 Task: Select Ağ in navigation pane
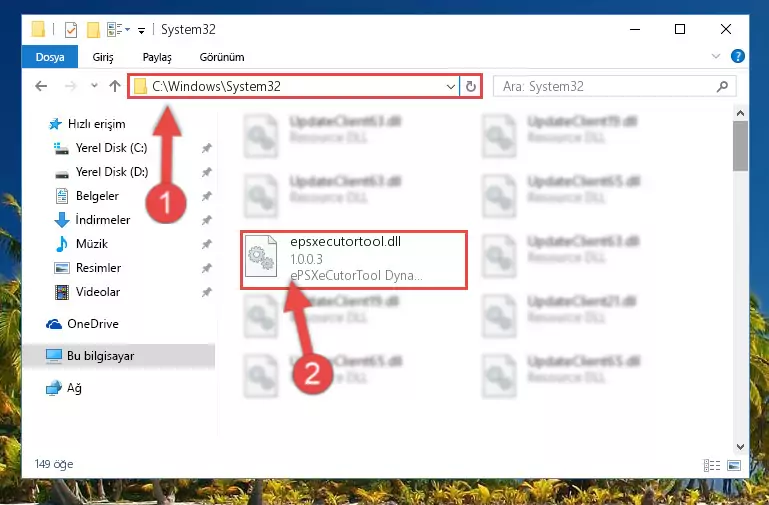click(x=74, y=388)
